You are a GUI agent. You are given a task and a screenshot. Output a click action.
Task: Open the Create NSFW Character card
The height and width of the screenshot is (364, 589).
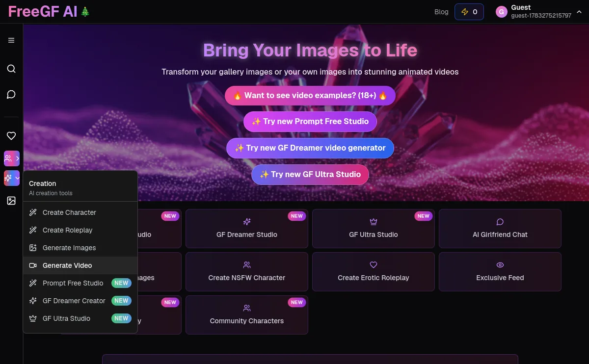pos(247,272)
